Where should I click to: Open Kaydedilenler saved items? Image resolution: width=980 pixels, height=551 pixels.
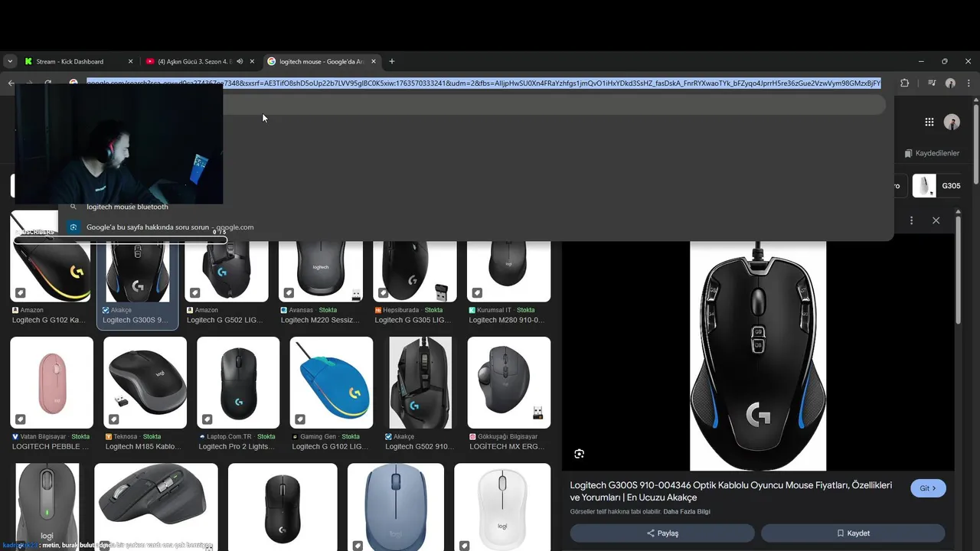pyautogui.click(x=932, y=153)
